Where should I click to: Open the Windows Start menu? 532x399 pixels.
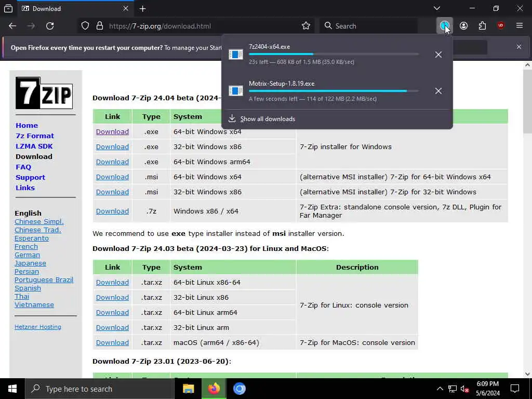coord(12,389)
